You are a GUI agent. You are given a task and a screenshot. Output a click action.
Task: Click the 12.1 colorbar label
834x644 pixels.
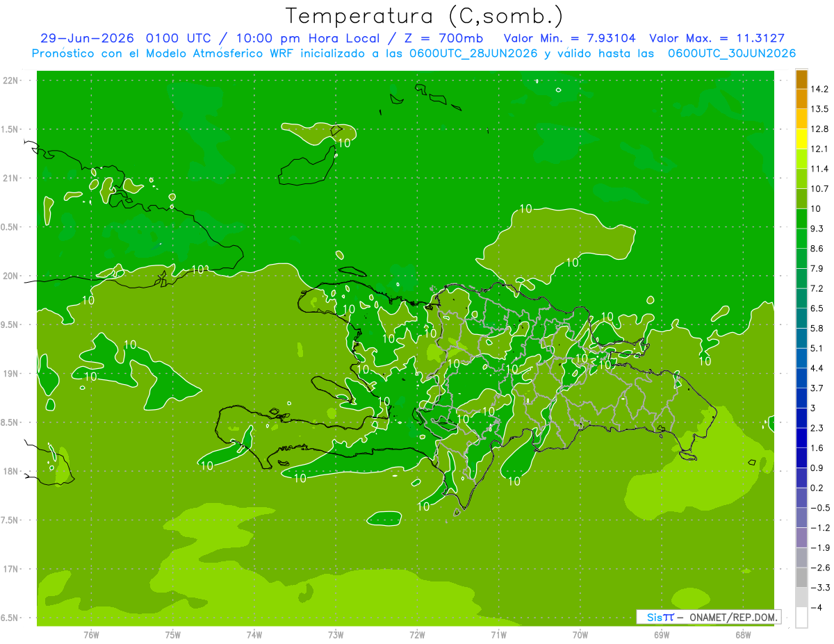pyautogui.click(x=820, y=149)
